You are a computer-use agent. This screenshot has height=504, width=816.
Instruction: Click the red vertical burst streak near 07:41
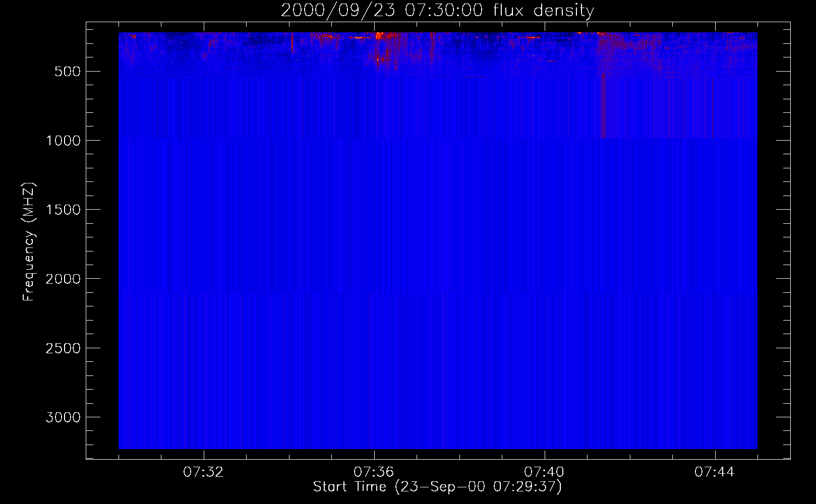pyautogui.click(x=604, y=106)
